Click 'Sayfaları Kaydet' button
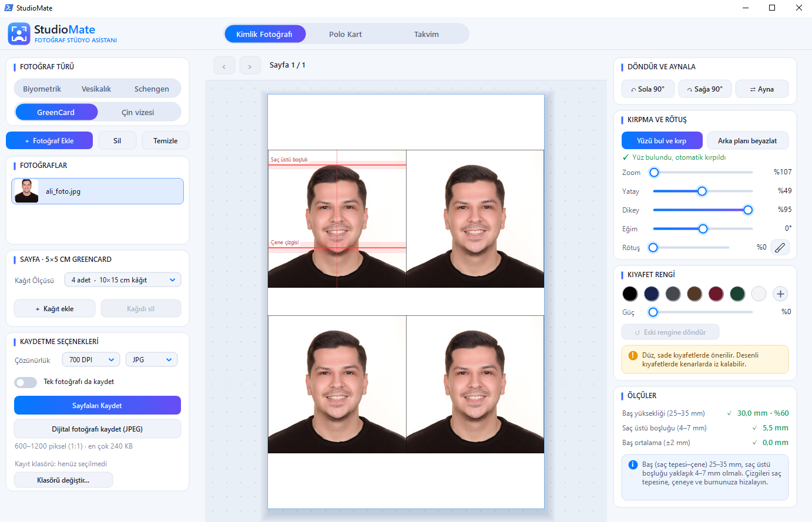The image size is (812, 522). point(98,406)
